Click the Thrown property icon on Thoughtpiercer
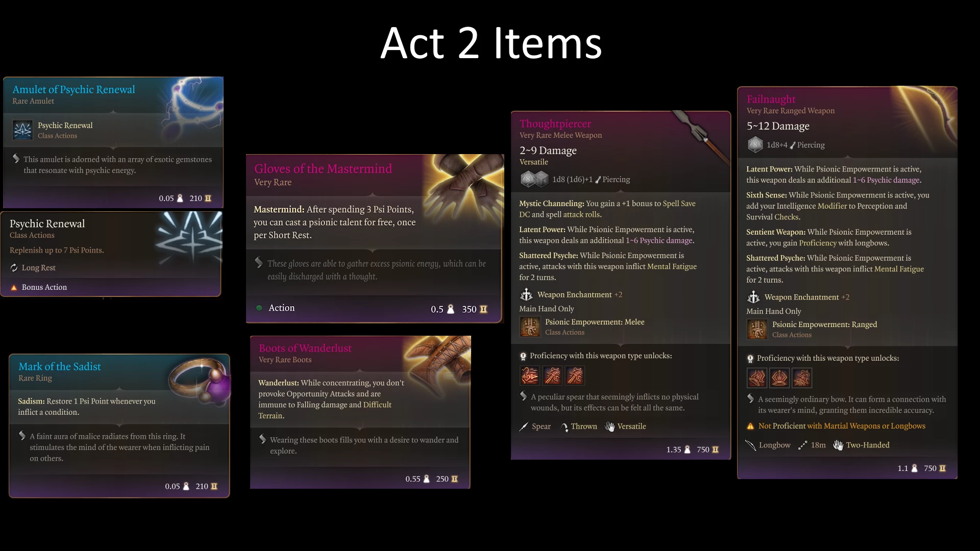 click(x=565, y=427)
